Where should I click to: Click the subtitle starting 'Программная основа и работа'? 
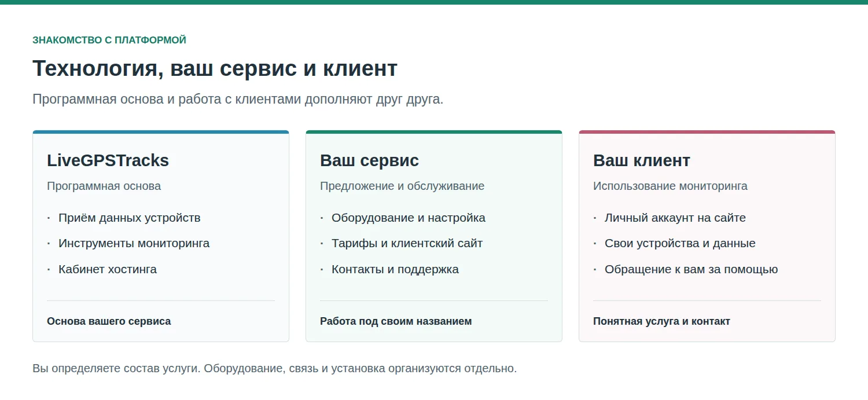pyautogui.click(x=238, y=99)
